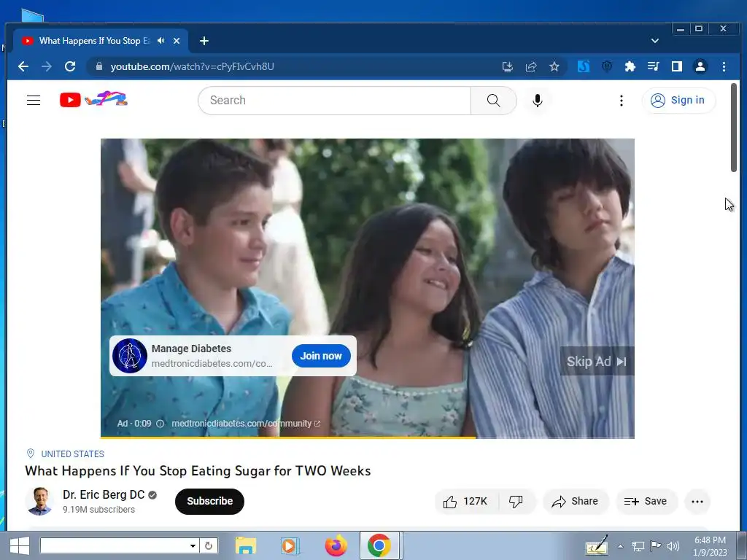Open Dr. Eric Berg DC channel name
The width and height of the screenshot is (747, 560).
(104, 495)
